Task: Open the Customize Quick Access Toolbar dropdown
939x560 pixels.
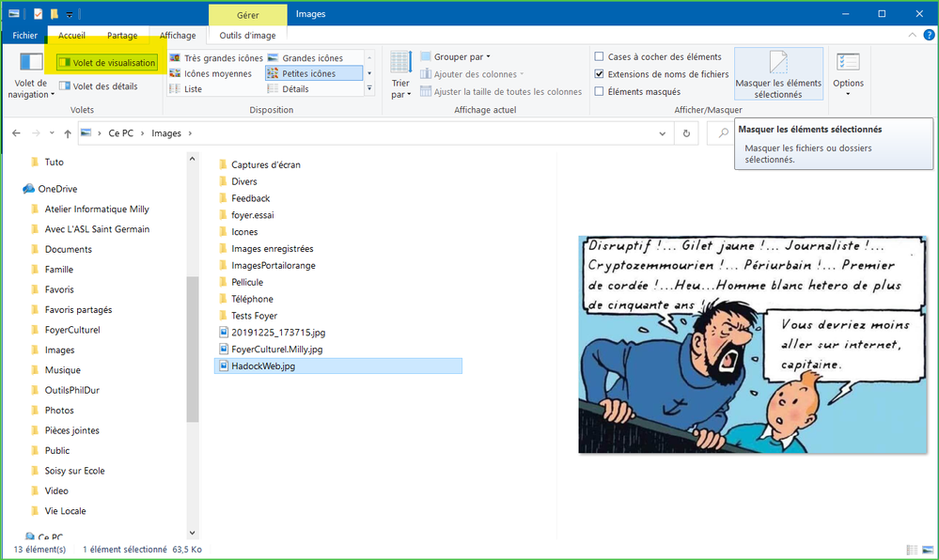Action: 70,14
